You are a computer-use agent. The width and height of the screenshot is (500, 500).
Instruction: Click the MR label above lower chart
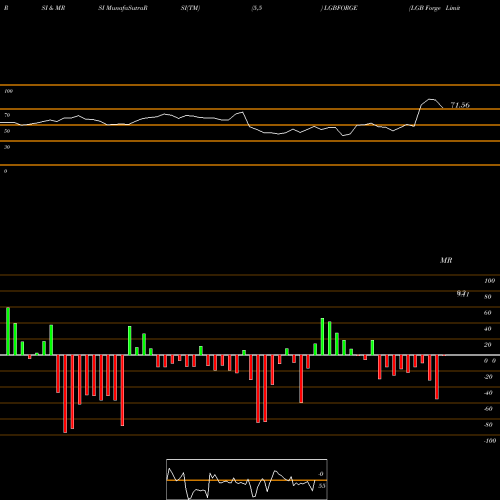(x=446, y=260)
